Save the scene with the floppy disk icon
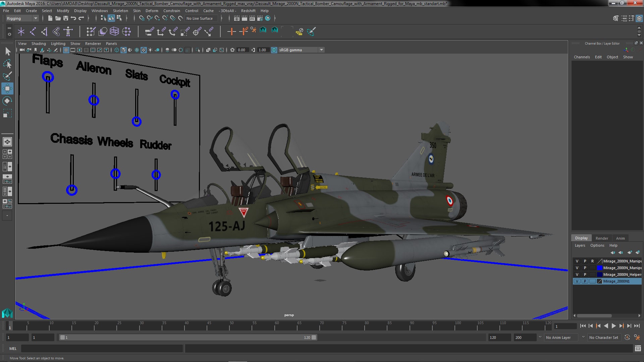Screen dimensions: 644x362 click(x=66, y=18)
